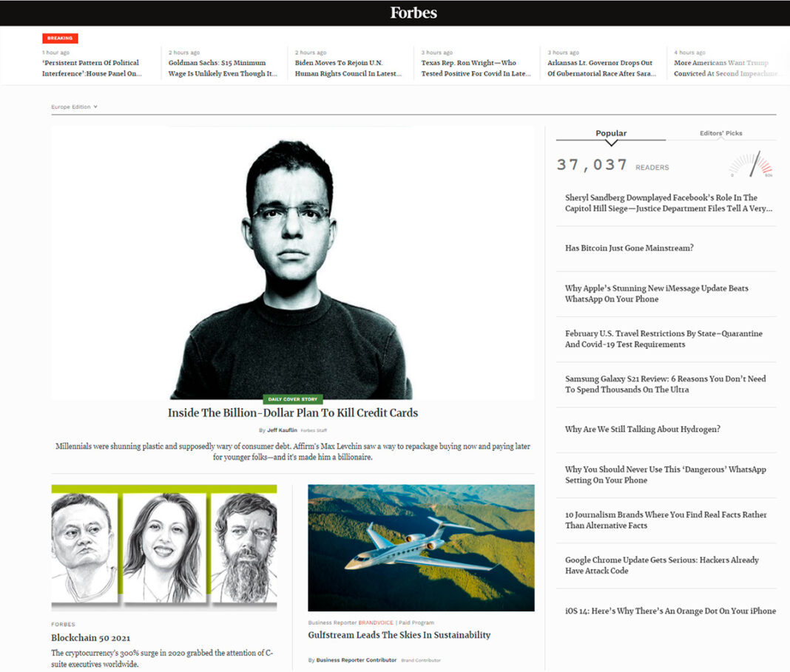Open 'Gulfstream Leads The Skies In Sustainability' headline

click(x=399, y=635)
